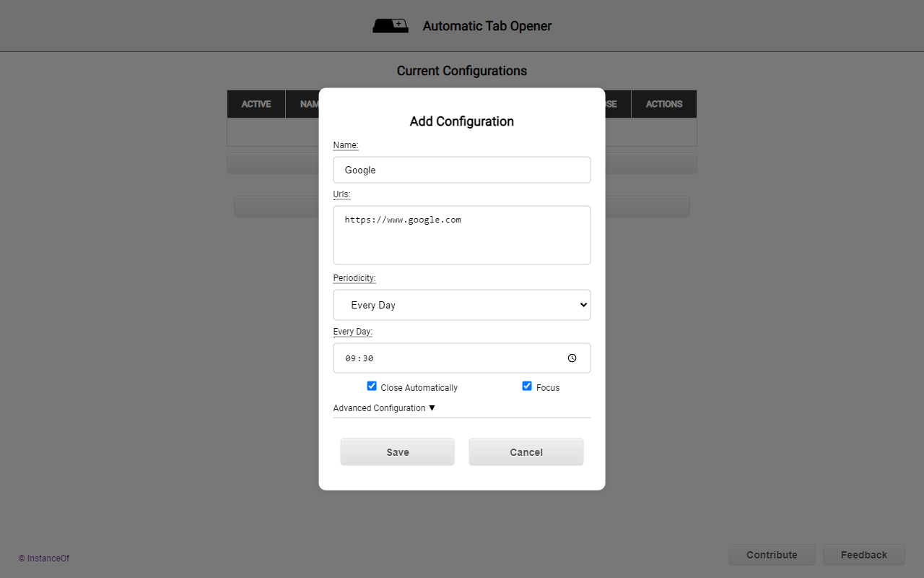Toggle Close Automatically off then verify
The width and height of the screenshot is (924, 578).
point(371,386)
